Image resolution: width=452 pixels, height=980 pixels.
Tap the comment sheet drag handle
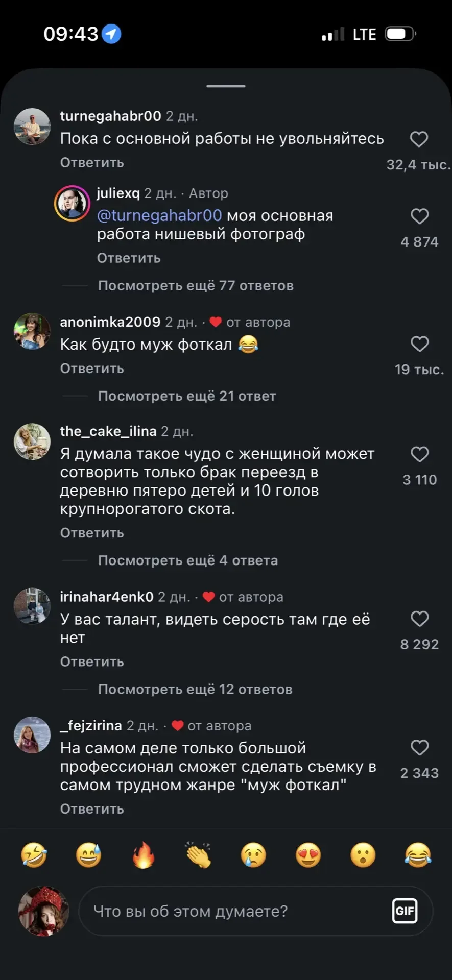(226, 86)
